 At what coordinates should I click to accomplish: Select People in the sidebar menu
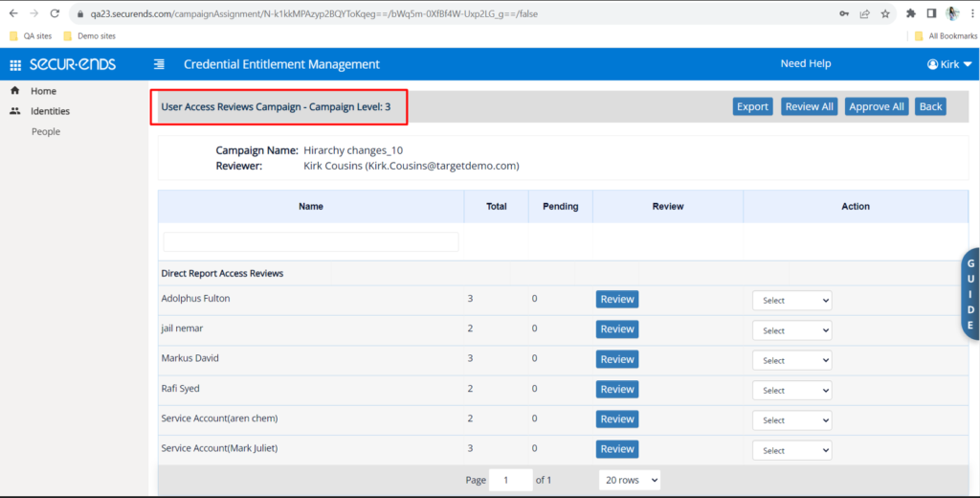(x=46, y=131)
